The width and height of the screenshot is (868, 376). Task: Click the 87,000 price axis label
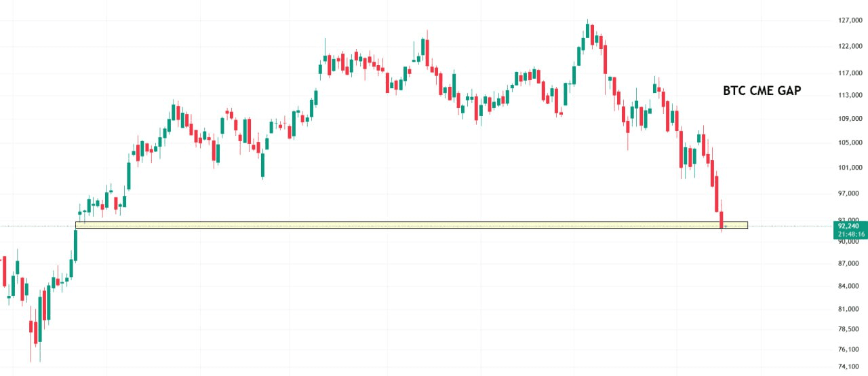[x=848, y=263]
